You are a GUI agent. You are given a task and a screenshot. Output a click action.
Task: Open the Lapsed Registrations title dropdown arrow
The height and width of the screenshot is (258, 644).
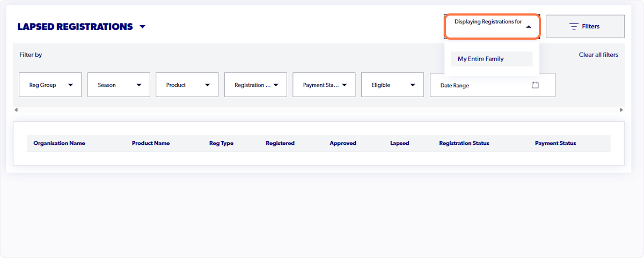142,27
